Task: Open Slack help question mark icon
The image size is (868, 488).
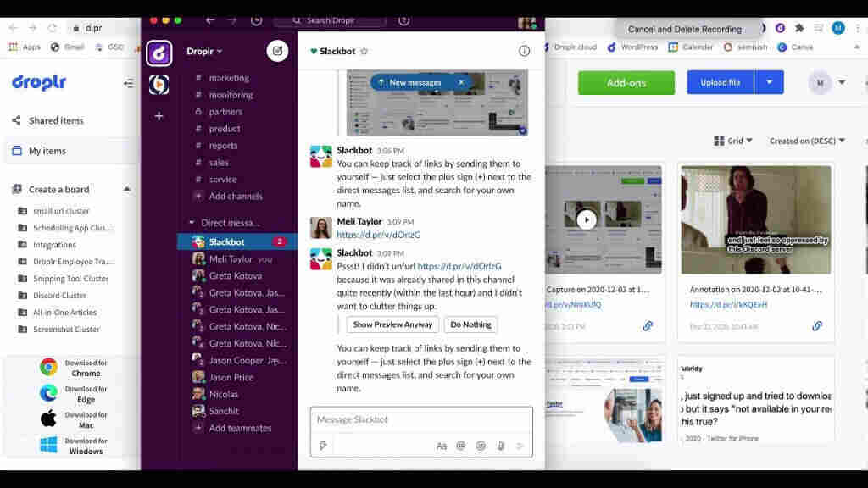Action: (404, 20)
